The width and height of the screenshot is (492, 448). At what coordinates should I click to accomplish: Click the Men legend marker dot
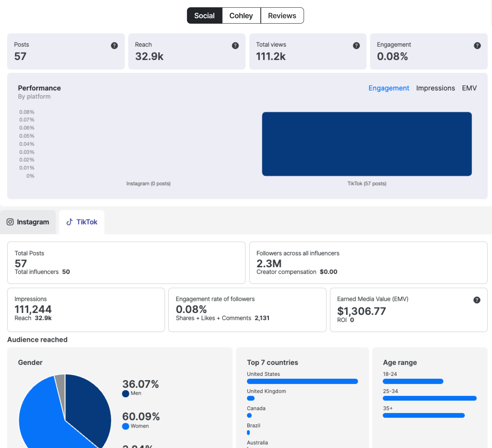pyautogui.click(x=125, y=393)
